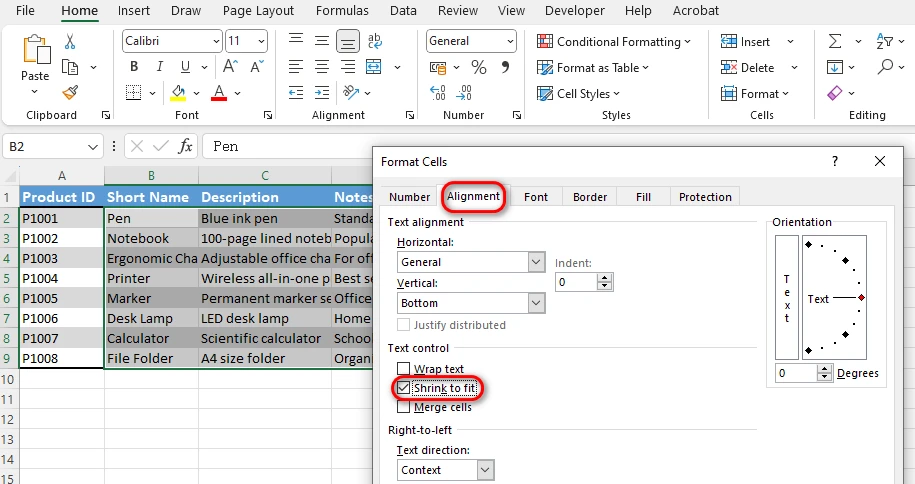
Task: Click the yellow Fill Color swatch
Action: pyautogui.click(x=178, y=93)
